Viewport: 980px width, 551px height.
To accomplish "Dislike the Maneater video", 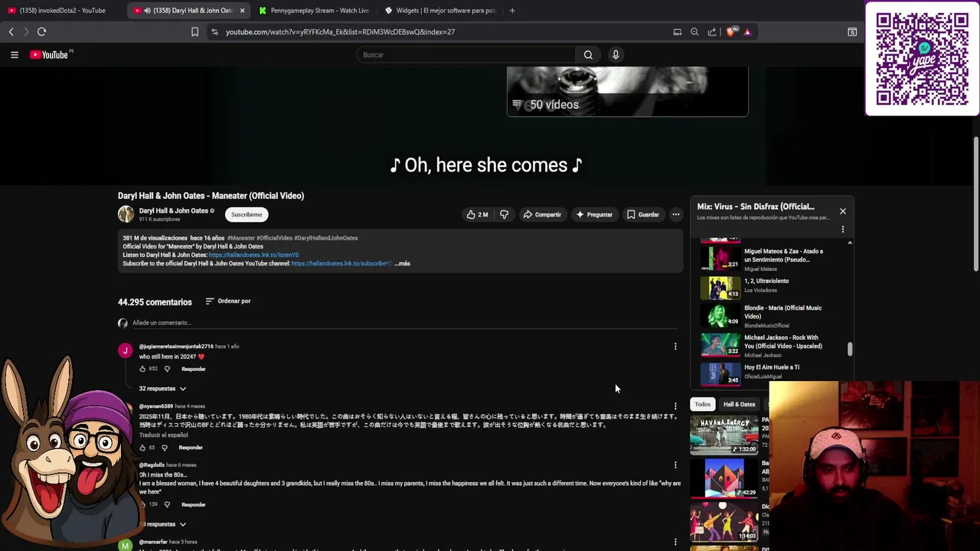I will point(504,214).
